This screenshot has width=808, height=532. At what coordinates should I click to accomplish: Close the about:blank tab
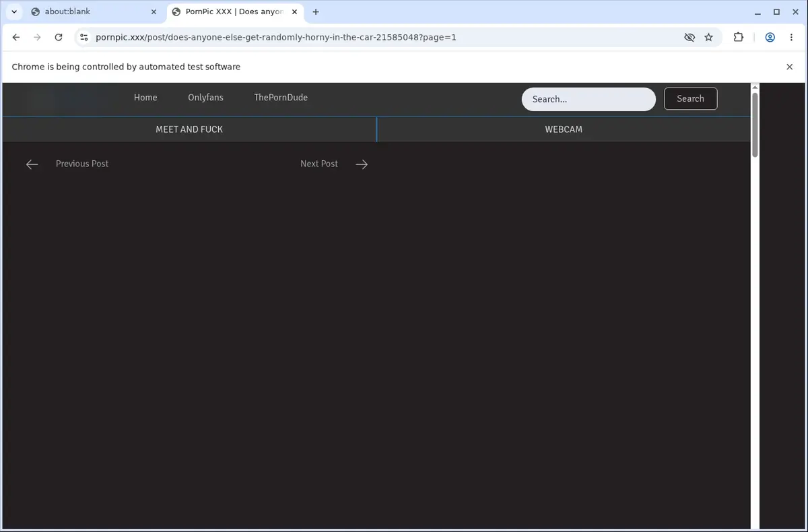pyautogui.click(x=154, y=11)
